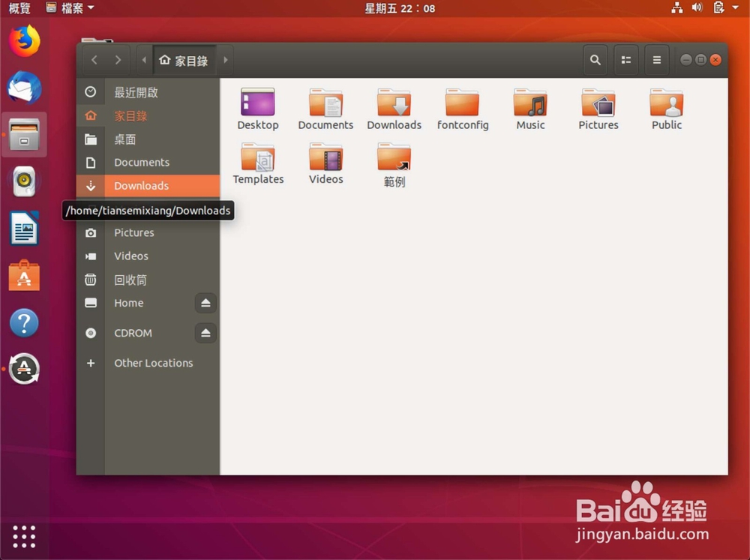
Task: Launch Rhythmbox from the dock
Action: (25, 181)
